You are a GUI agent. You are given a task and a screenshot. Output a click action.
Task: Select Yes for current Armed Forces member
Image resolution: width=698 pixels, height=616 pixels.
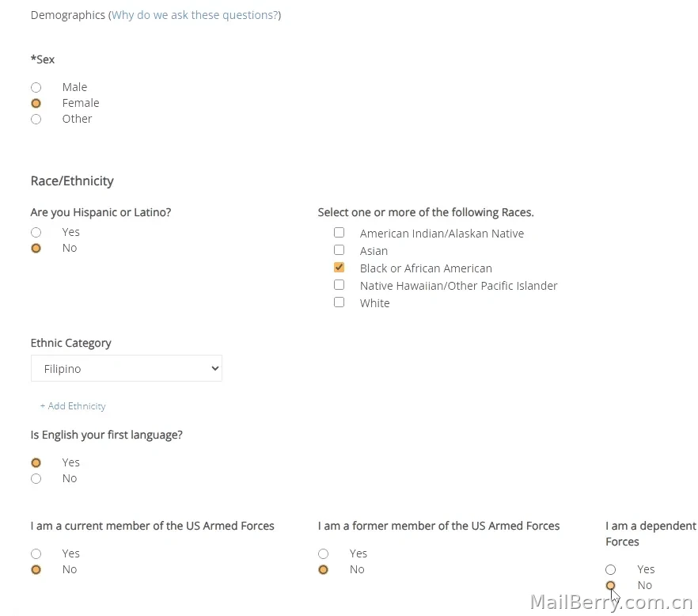pos(36,553)
